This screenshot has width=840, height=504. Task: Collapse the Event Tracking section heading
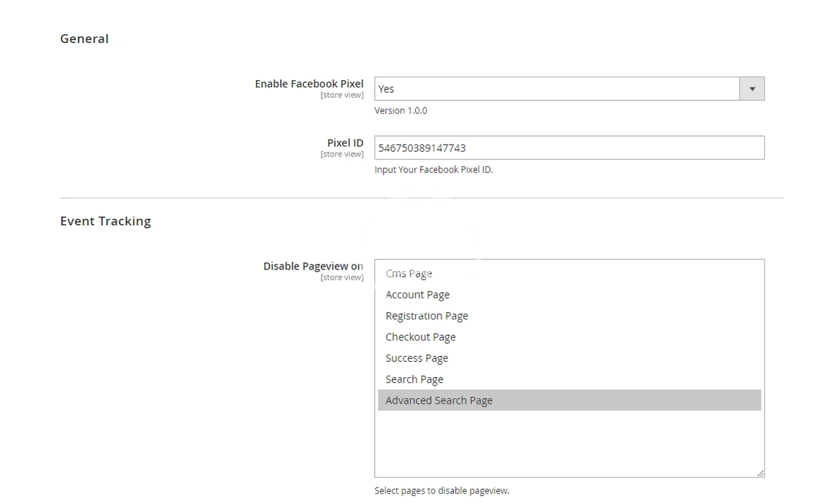(x=106, y=221)
